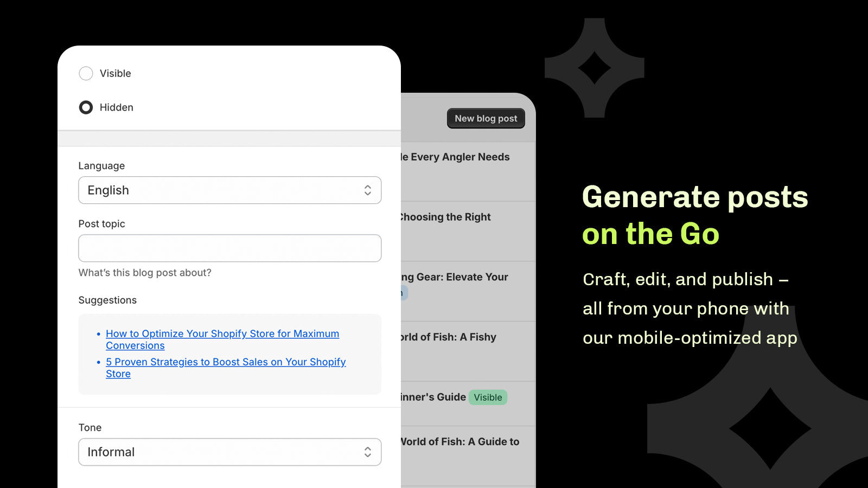This screenshot has width=868, height=488.
Task: Open the 5 Proven Strategies suggestion link
Action: pos(226,368)
